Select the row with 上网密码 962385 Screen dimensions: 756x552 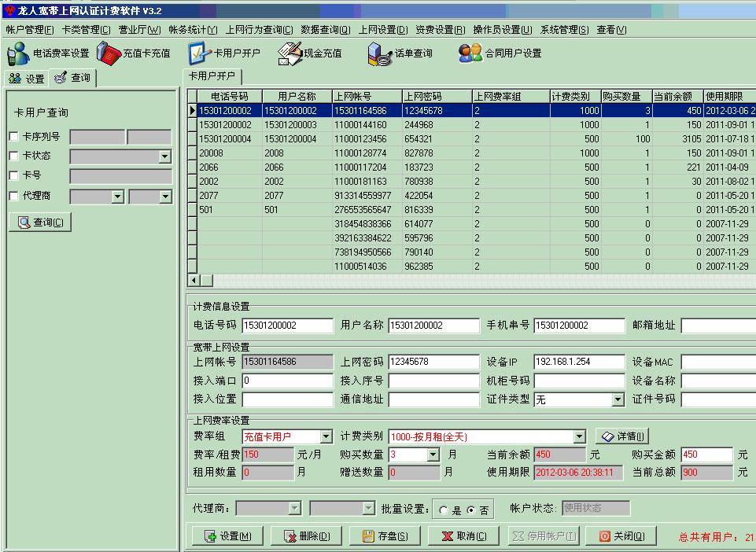(x=471, y=266)
